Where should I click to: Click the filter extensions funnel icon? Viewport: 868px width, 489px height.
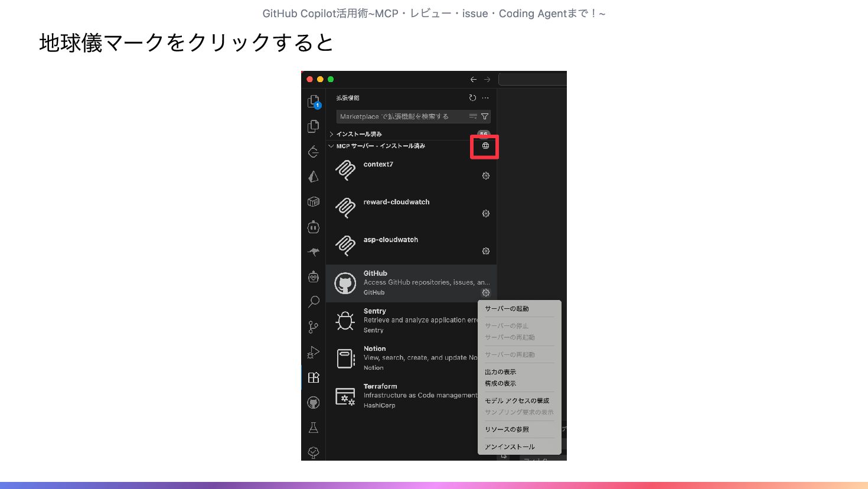click(x=485, y=116)
